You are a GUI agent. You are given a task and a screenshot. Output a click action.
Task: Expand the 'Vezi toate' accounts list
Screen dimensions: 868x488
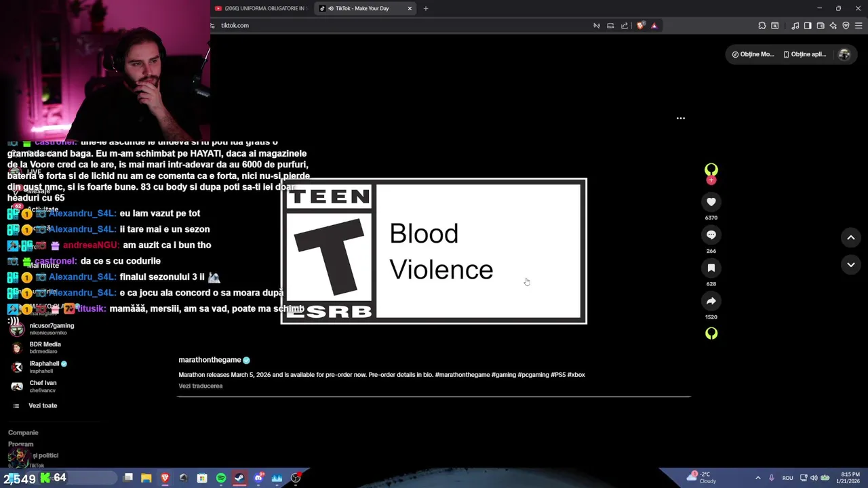43,406
